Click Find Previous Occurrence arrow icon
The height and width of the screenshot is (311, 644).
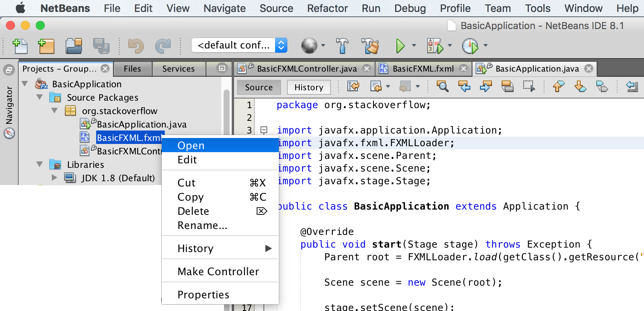[464, 87]
